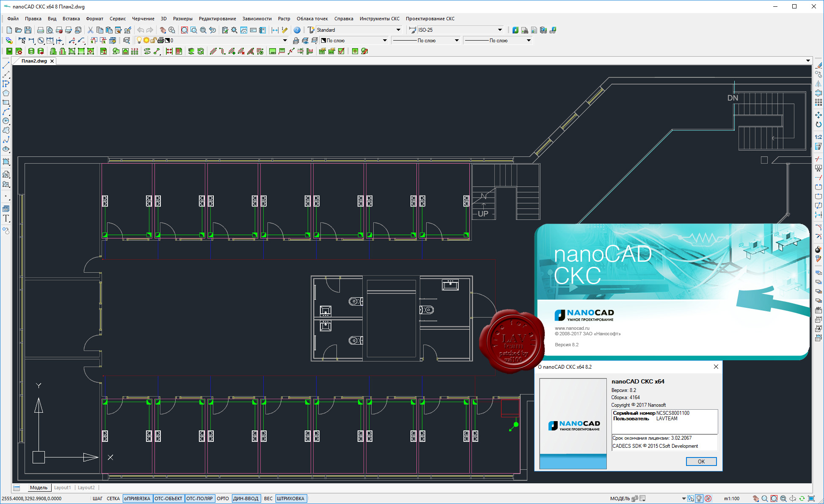Image resolution: width=824 pixels, height=504 pixels.
Task: Click МОДЕЛЬ label in status bar
Action: pyautogui.click(x=620, y=499)
